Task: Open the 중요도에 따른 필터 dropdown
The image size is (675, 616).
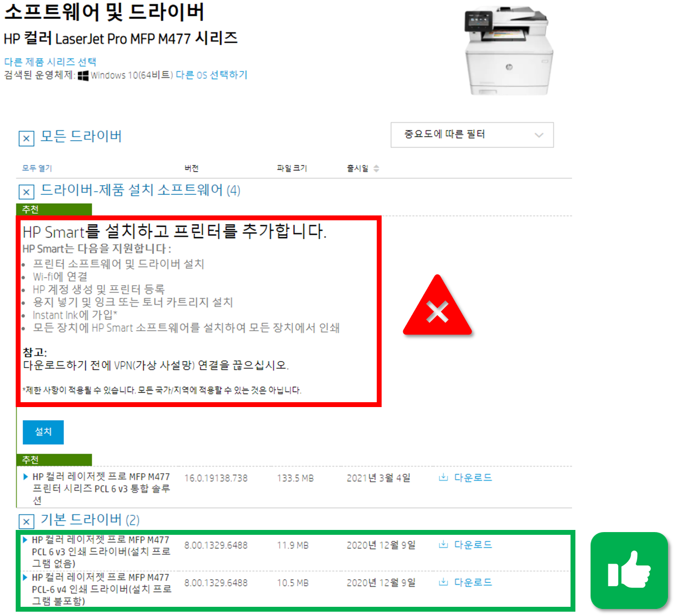Action: tap(472, 135)
